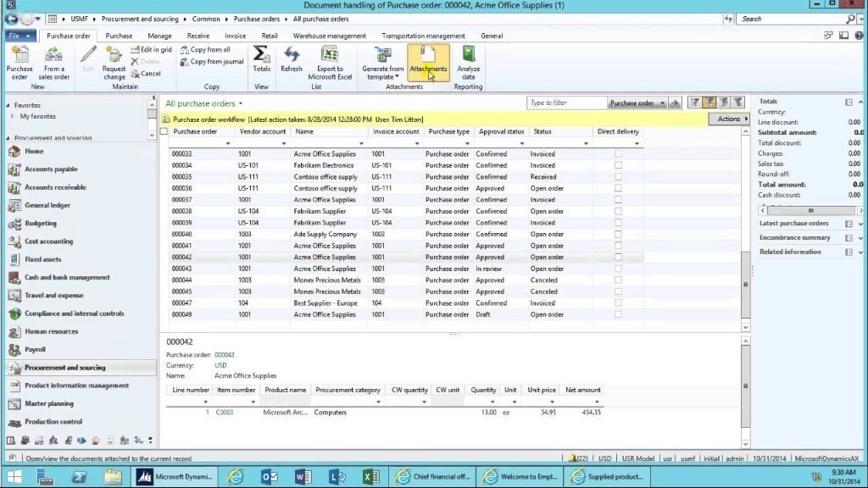Image resolution: width=868 pixels, height=488 pixels.
Task: Toggle Direct delivery for order 000038
Action: pyautogui.click(x=618, y=211)
